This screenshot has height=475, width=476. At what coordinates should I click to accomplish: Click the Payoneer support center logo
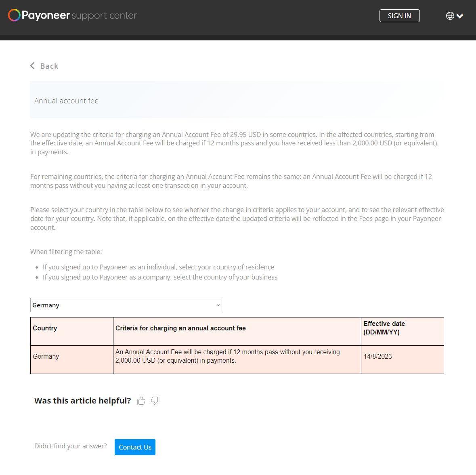pos(72,15)
